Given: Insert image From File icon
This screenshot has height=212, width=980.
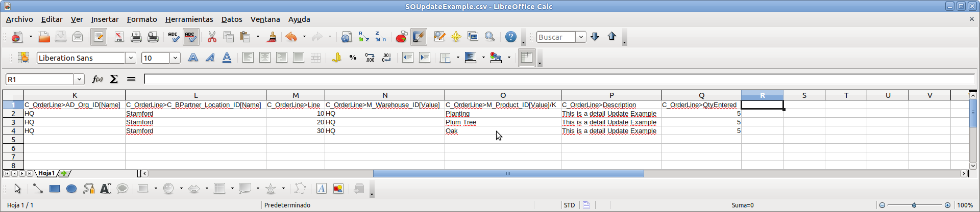Looking at the screenshot, I should (338, 189).
